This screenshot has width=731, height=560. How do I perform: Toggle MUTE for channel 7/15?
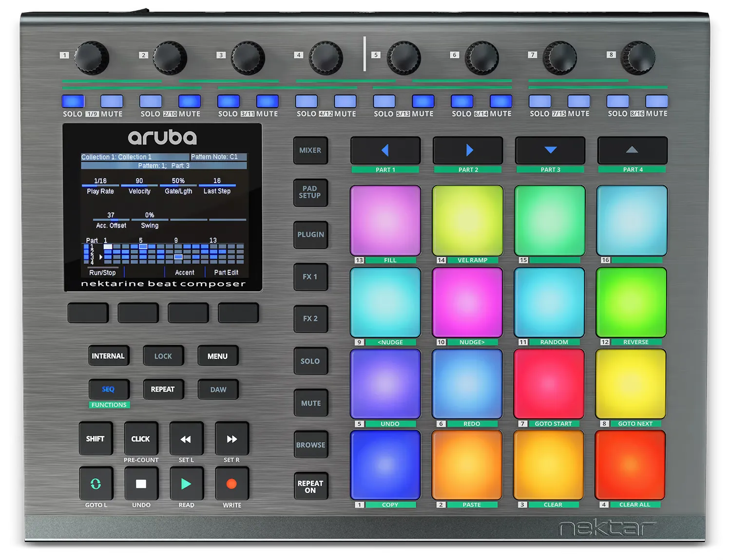point(579,101)
